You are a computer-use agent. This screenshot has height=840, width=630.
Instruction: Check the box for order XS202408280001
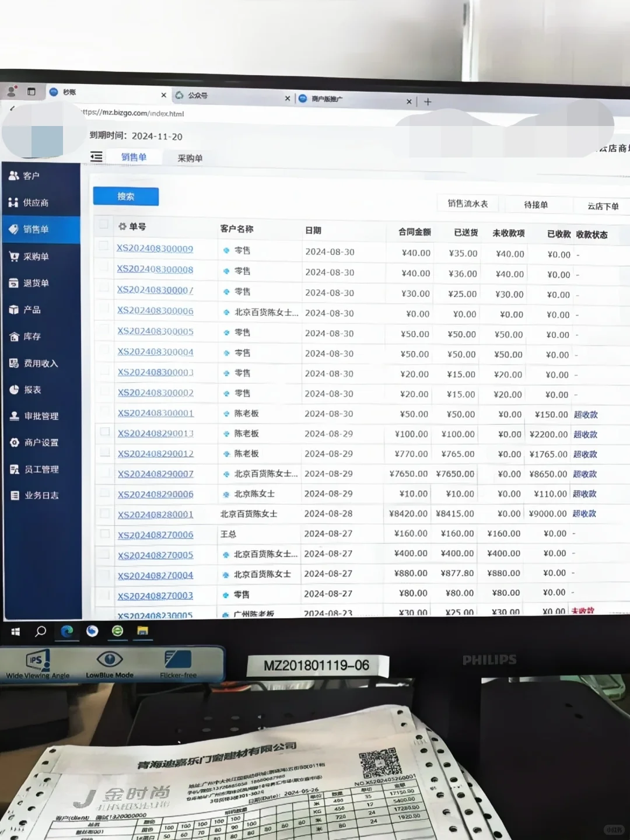(x=105, y=513)
